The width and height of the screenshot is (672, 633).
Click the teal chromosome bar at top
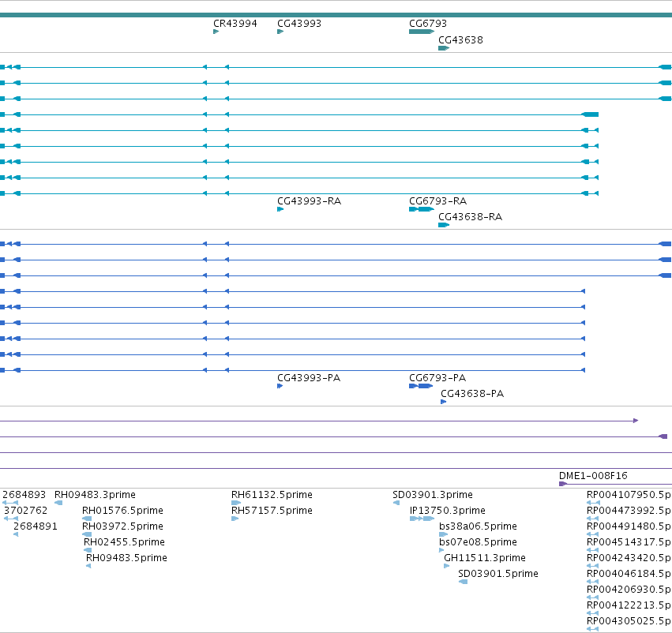tap(336, 15)
